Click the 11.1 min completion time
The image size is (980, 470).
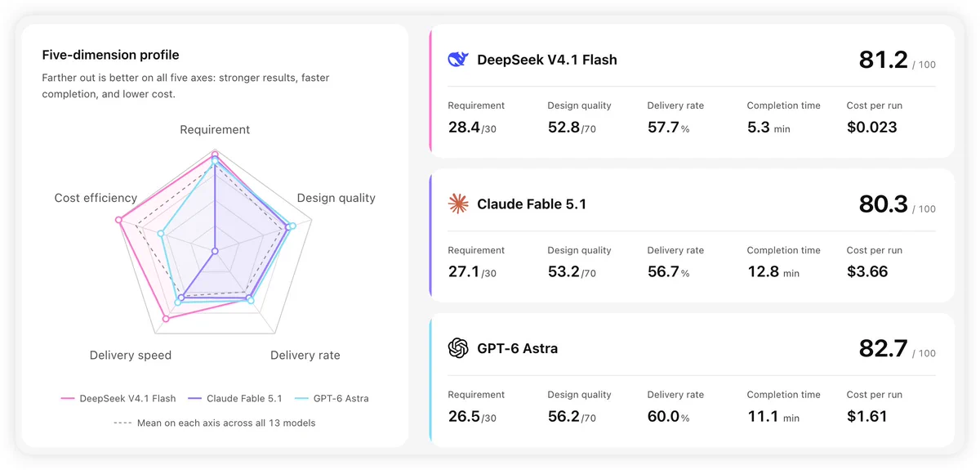pos(773,417)
